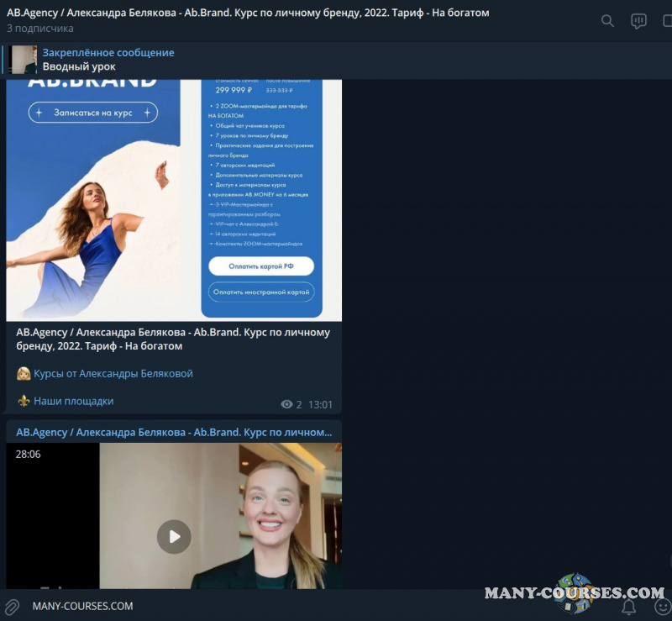Toggle notifications with the bell icon
The height and width of the screenshot is (621, 672).
[628, 606]
